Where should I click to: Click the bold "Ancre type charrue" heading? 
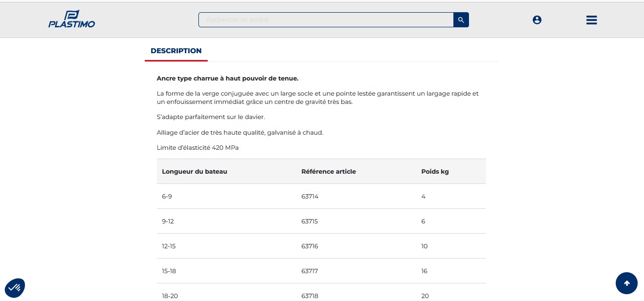227,79
